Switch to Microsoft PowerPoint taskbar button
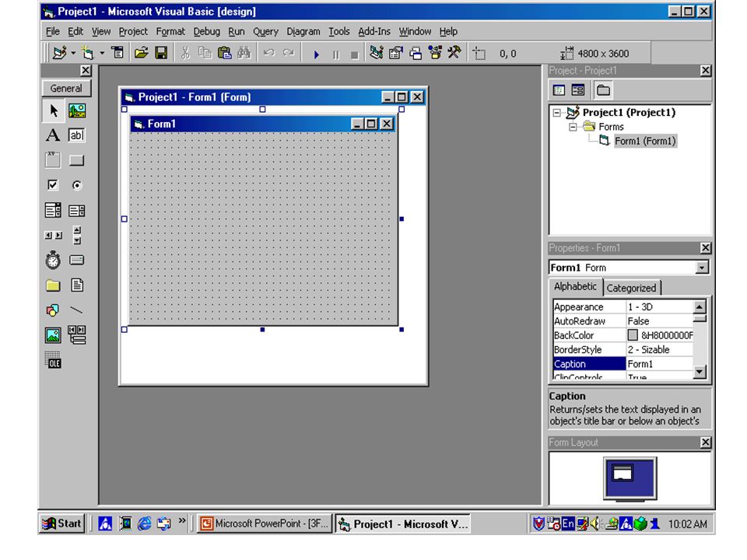The height and width of the screenshot is (560, 747). click(265, 523)
